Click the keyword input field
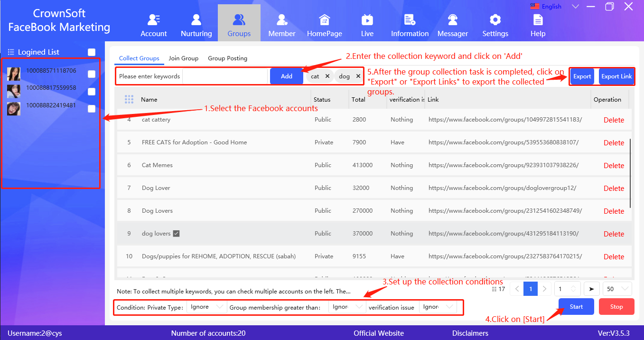644x340 pixels. [x=225, y=76]
